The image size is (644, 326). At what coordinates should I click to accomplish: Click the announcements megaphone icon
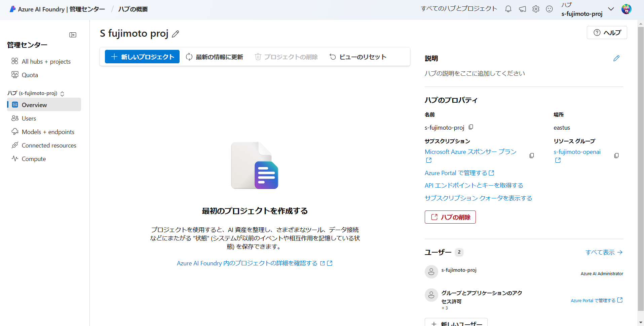(x=522, y=9)
